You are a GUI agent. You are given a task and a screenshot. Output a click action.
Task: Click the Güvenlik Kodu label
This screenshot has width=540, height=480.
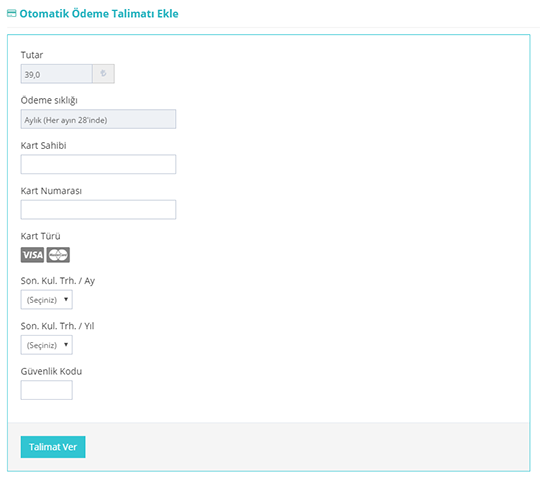[51, 371]
